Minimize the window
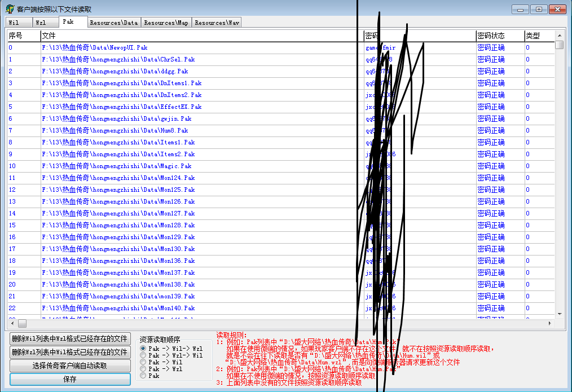Screen dimensions: 572x392 point(521,10)
